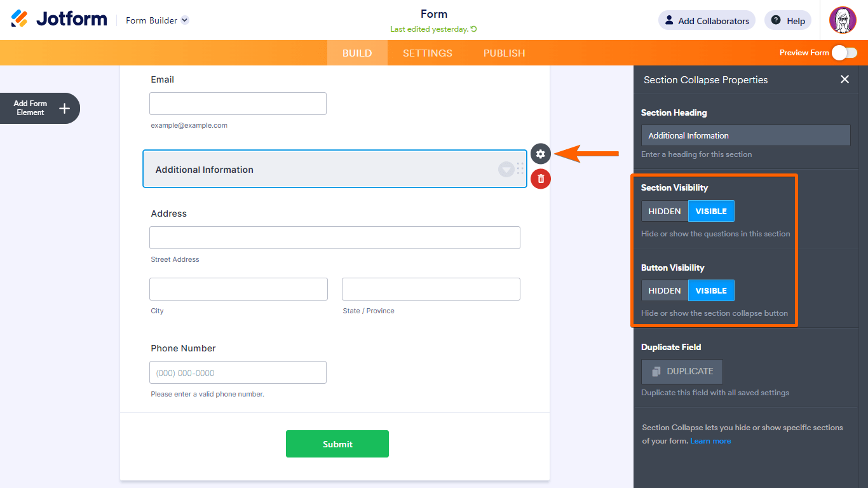Set Section Visibility to Hidden
The height and width of the screenshot is (488, 868).
[665, 212]
